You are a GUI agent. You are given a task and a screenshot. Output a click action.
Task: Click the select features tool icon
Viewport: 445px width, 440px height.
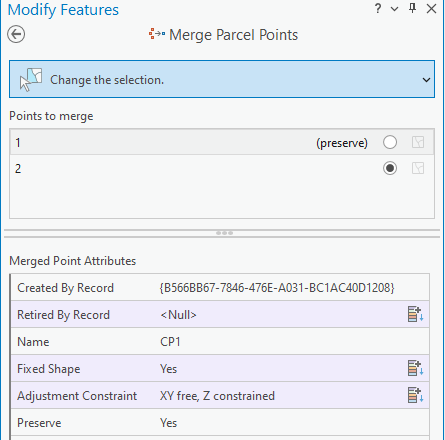31,79
